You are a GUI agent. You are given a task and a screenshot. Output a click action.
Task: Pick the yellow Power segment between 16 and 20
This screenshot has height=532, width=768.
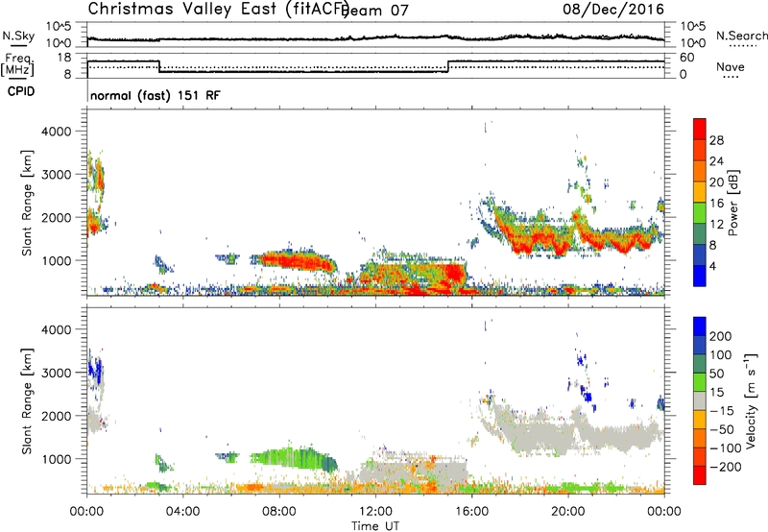coord(700,192)
